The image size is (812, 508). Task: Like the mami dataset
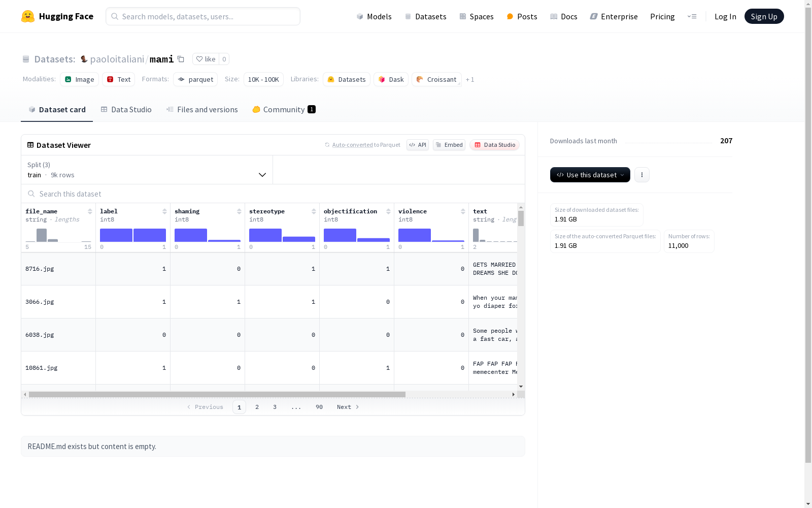(x=206, y=59)
